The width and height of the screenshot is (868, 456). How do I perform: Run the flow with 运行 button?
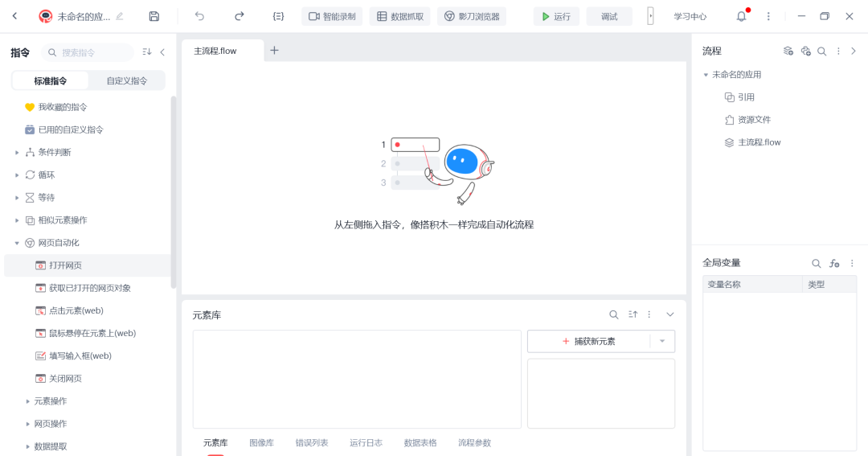click(x=556, y=17)
